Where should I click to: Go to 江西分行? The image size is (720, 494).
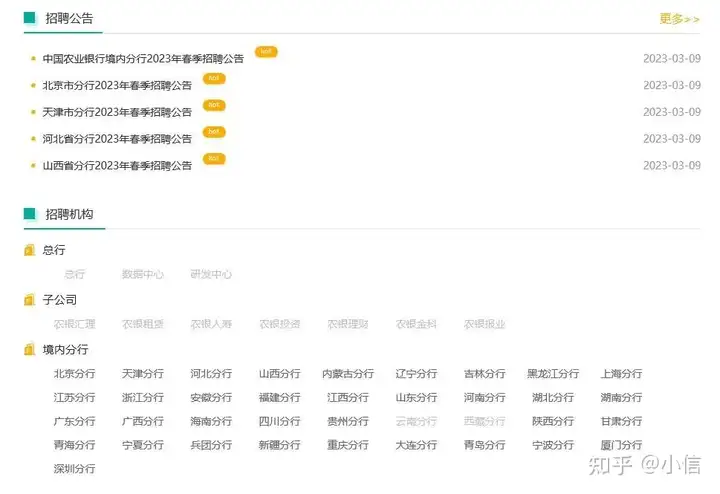tap(348, 398)
